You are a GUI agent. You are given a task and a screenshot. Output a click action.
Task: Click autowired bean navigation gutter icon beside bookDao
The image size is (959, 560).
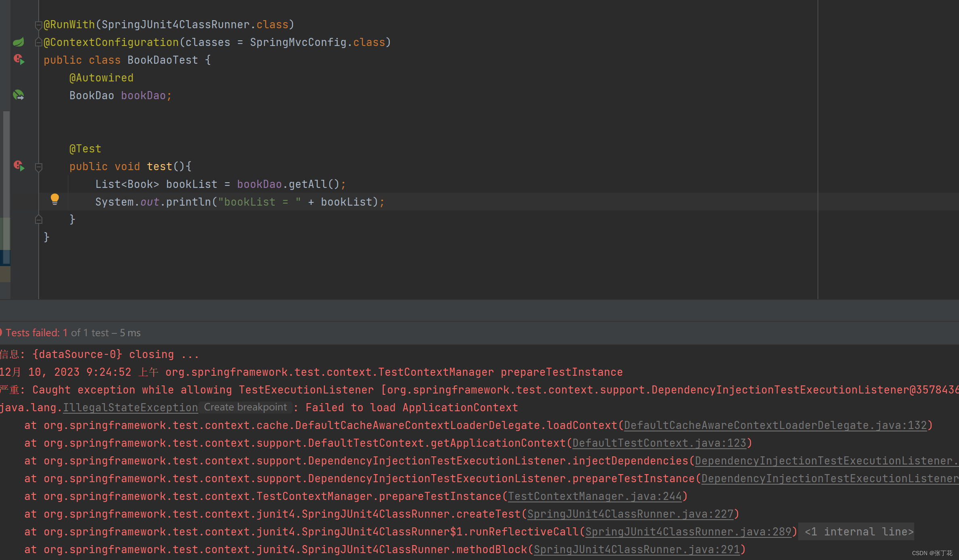point(19,95)
